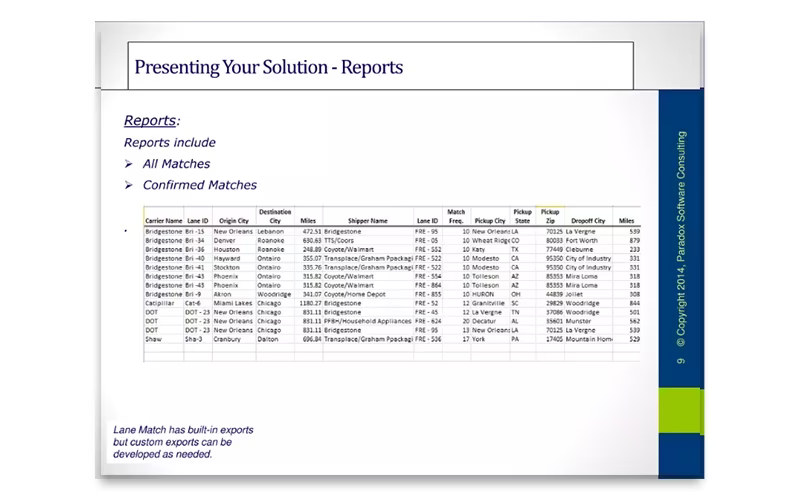Click the "Houston" origin city cell
This screenshot has height=500, width=800.
pos(227,249)
